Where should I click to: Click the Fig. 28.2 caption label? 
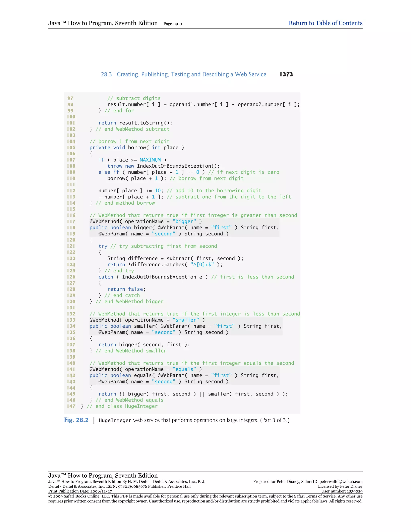tap(76, 420)
